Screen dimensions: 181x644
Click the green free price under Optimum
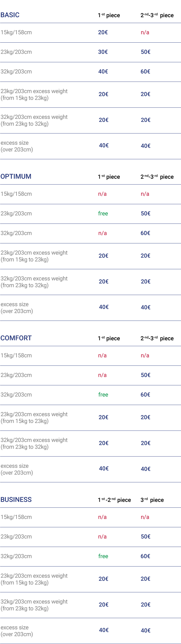click(x=103, y=213)
